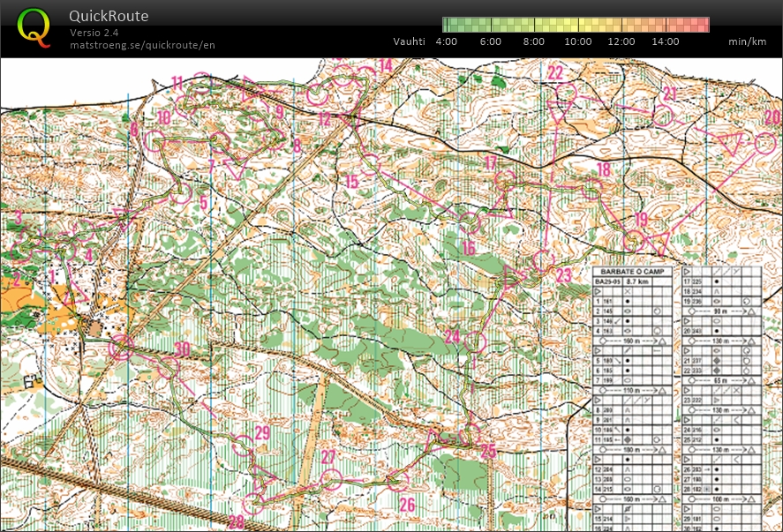Select control circle 26 on the map
Image resolution: width=783 pixels, height=532 pixels.
click(x=399, y=481)
